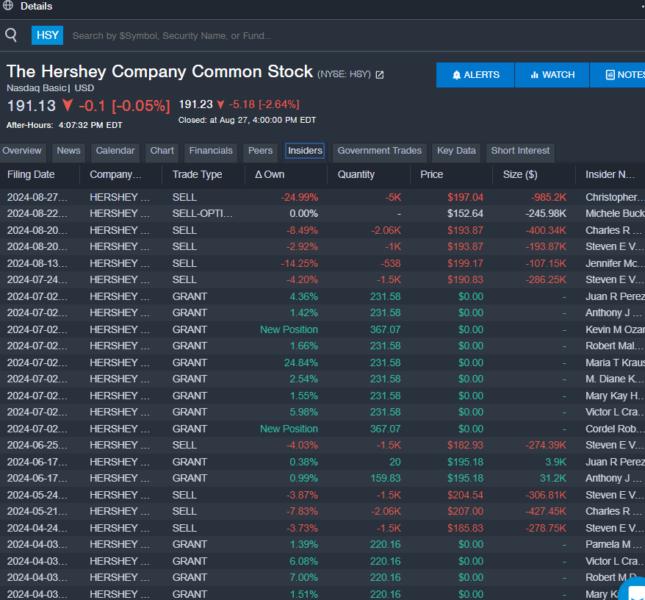This screenshot has height=600, width=645.
Task: View the Peers tab
Action: click(x=260, y=151)
